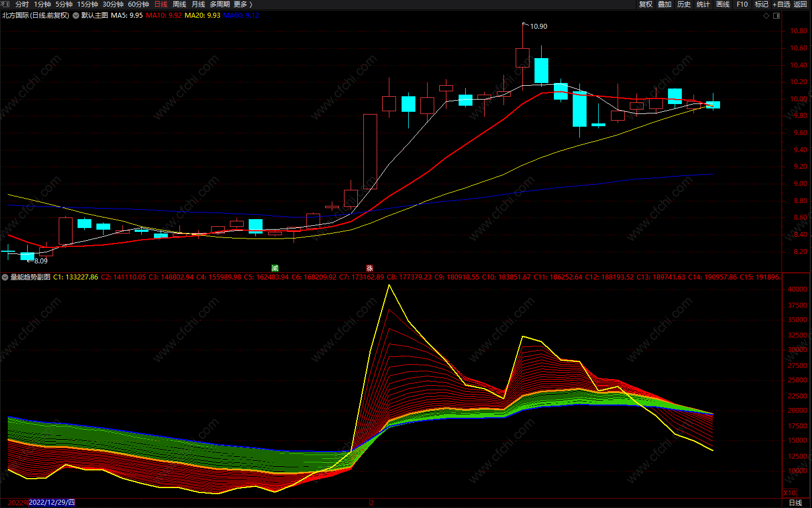
Task: Select the 5分钟 period tab
Action: [x=64, y=4]
